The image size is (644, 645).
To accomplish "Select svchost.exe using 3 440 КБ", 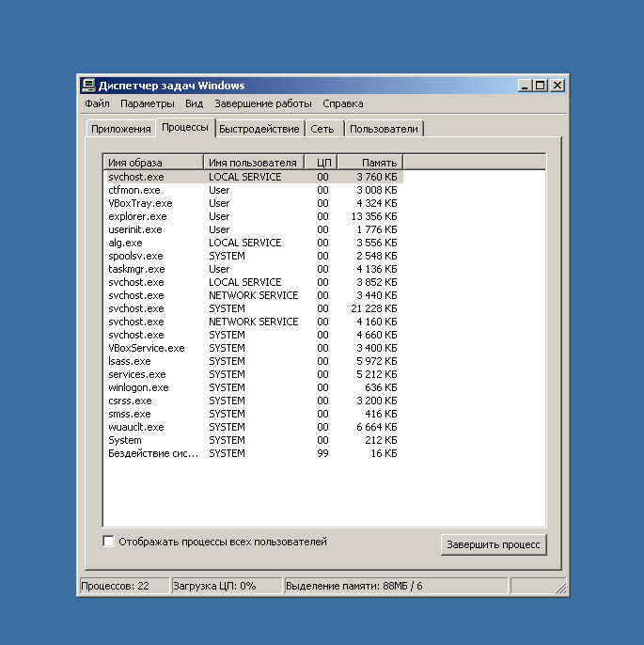I will pyautogui.click(x=253, y=295).
